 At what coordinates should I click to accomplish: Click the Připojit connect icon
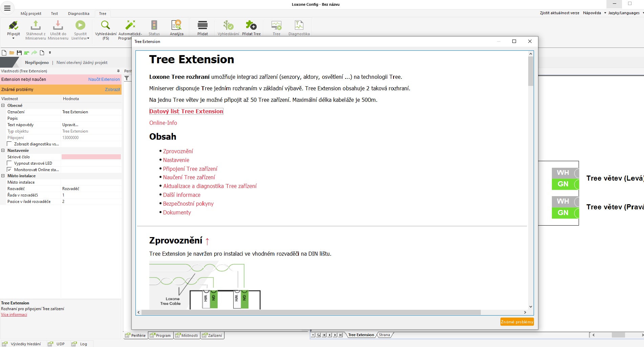click(13, 26)
